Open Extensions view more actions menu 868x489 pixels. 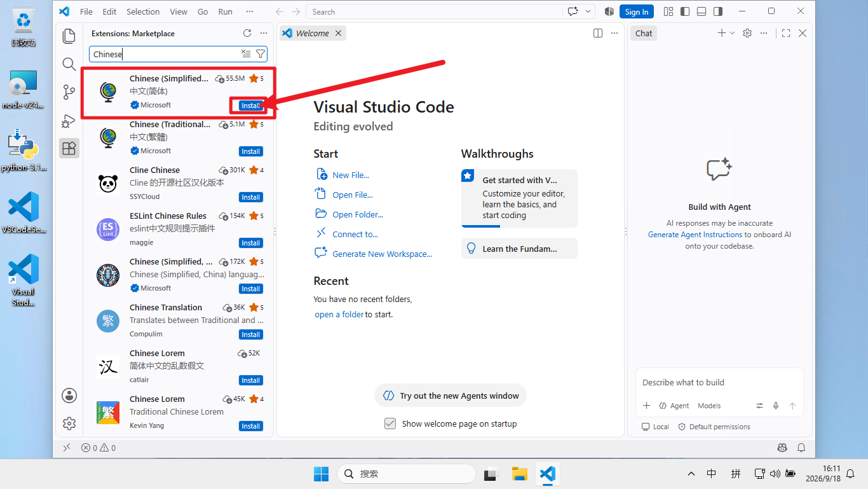(264, 33)
